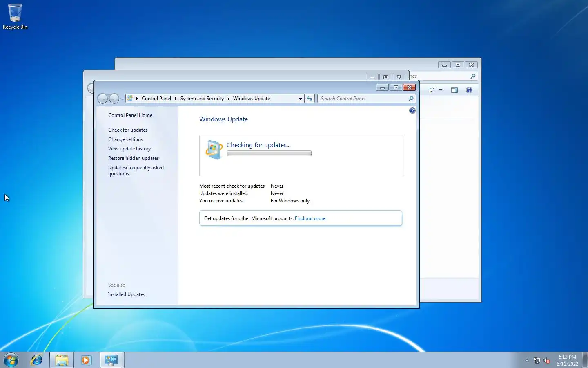Click the magnifier icon in Search Control Panel

(x=411, y=99)
